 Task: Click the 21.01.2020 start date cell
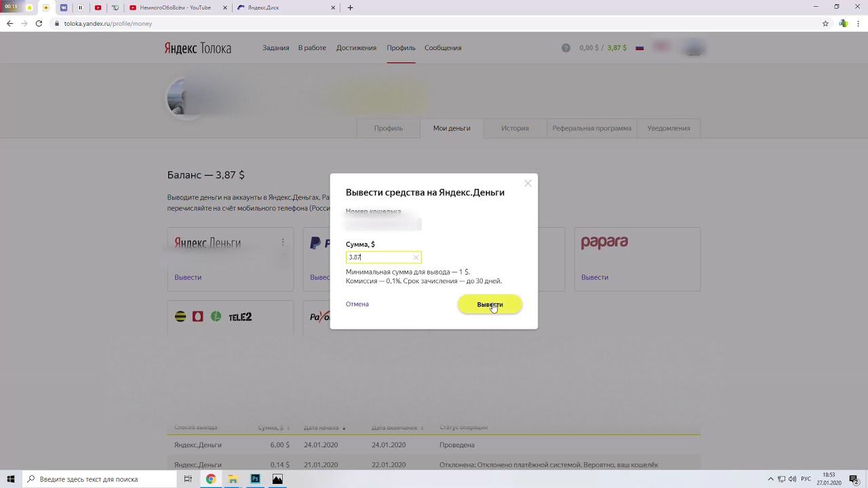tap(321, 465)
